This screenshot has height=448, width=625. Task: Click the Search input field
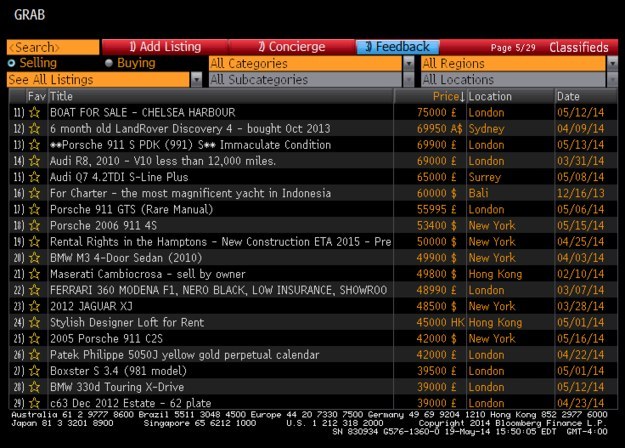[x=53, y=47]
